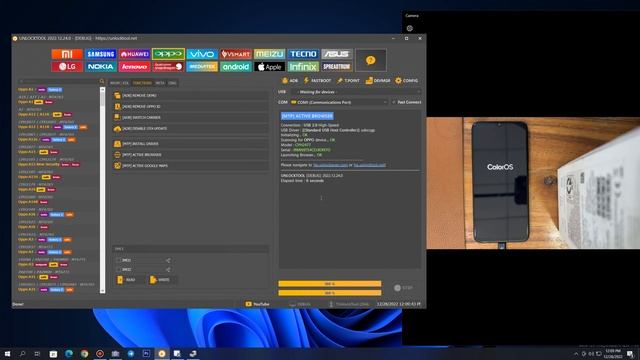Viewport: 640px width, 360px height.
Task: Run [ADB] Switch Carrier
Action: click(191, 118)
